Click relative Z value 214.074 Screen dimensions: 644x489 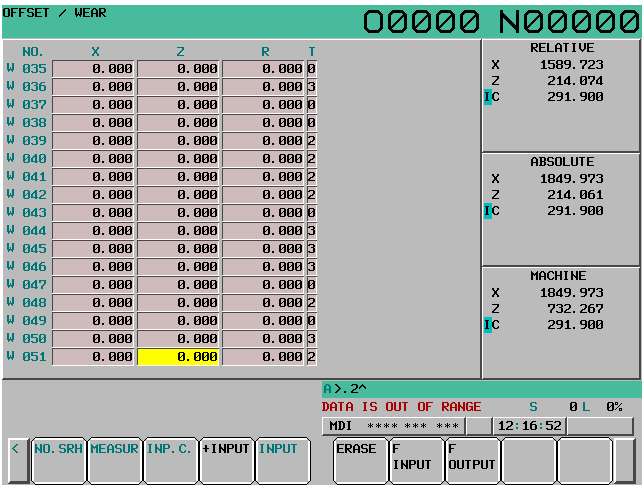(x=575, y=81)
